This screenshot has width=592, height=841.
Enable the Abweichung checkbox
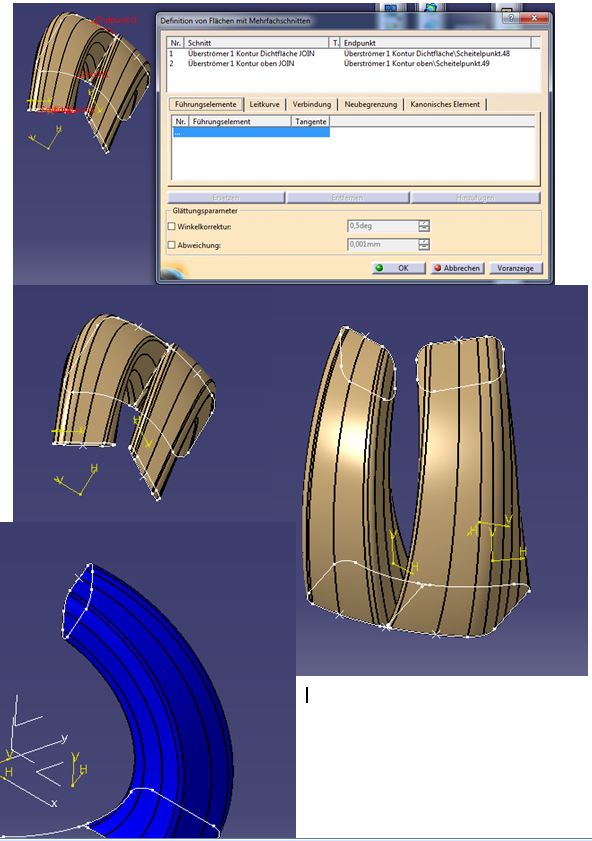(x=172, y=245)
